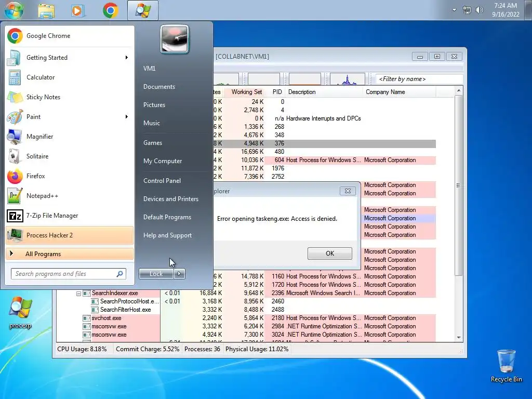The image size is (532, 399).
Task: Click the volume speaker tray icon
Action: (479, 10)
